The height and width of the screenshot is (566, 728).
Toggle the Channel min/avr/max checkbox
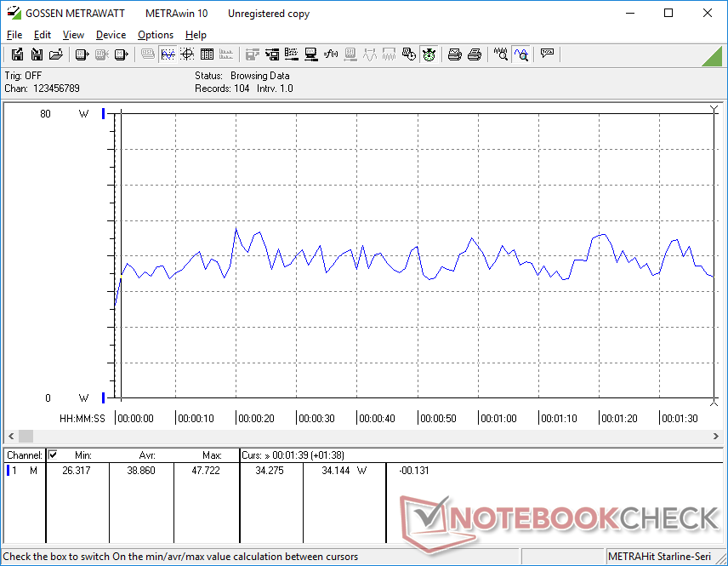tap(53, 455)
